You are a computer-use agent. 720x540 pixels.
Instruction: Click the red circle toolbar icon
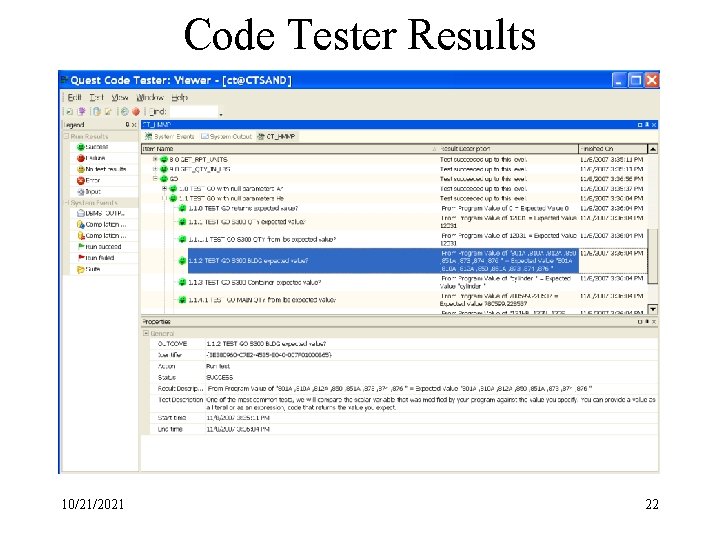point(136,111)
